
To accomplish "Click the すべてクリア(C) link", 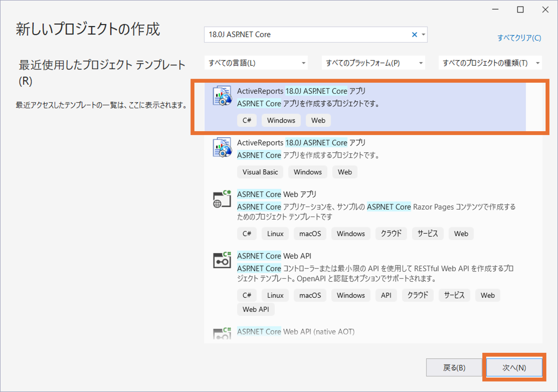I will [519, 38].
